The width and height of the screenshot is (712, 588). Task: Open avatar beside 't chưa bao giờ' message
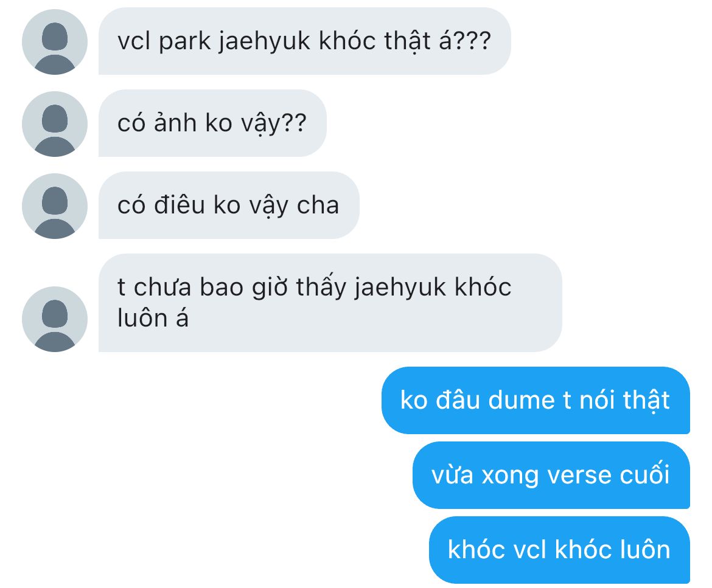tap(55, 319)
